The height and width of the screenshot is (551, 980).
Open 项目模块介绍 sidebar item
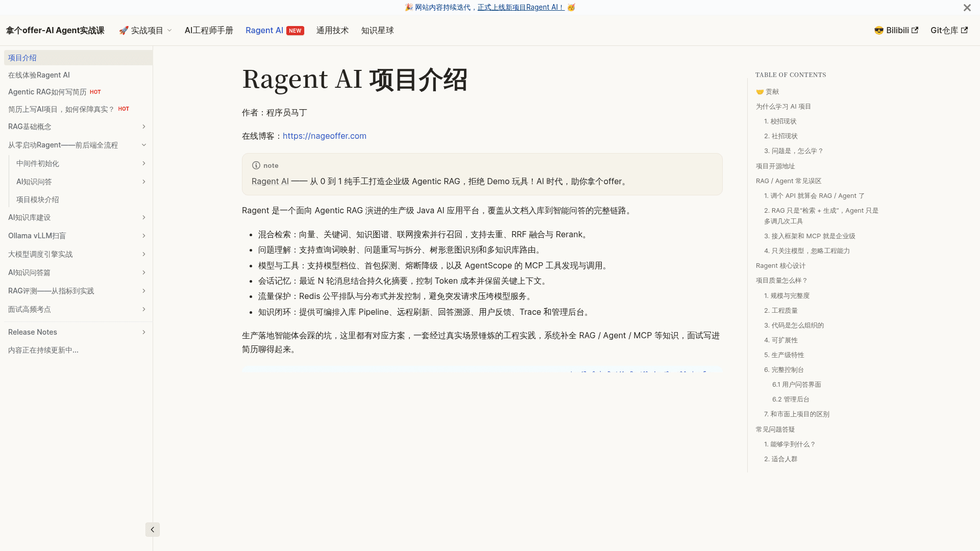pyautogui.click(x=82, y=200)
